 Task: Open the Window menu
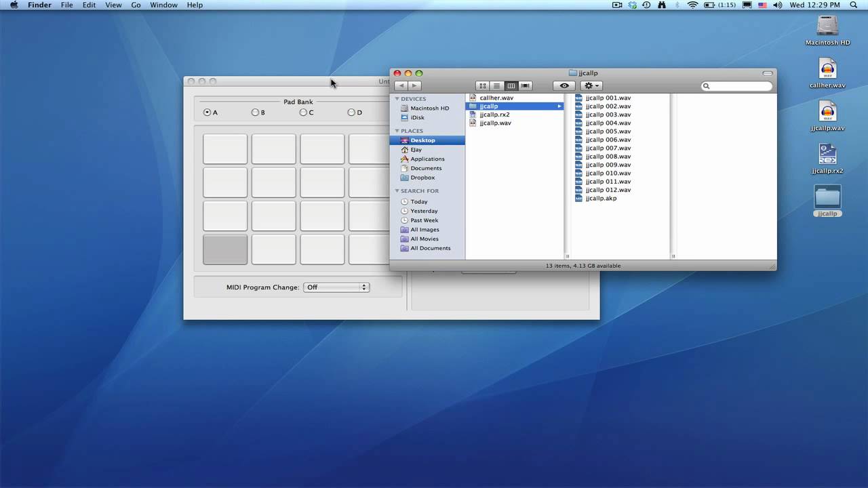click(x=163, y=5)
